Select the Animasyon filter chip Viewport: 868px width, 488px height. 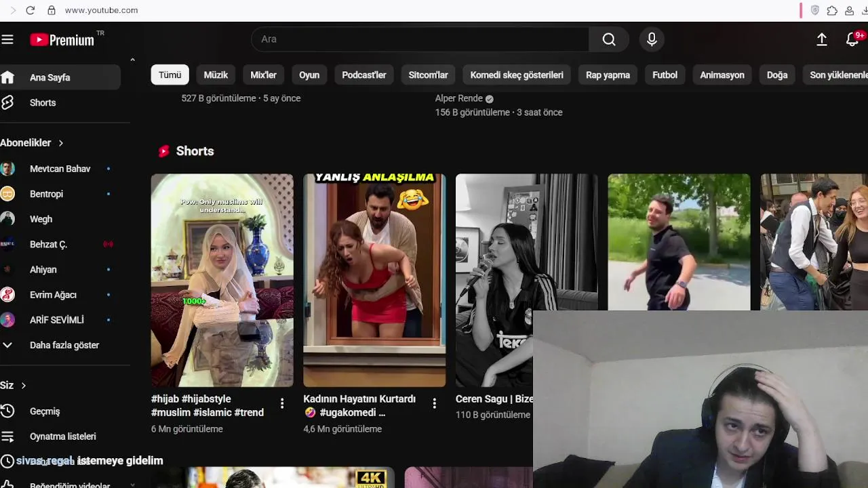coord(722,75)
